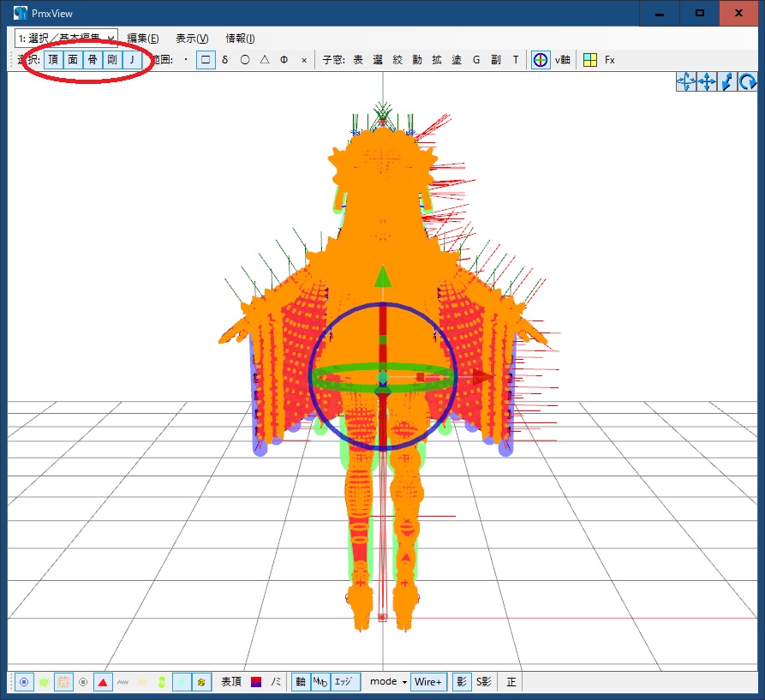This screenshot has width=765, height=700.
Task: Expand the mode dropdown in bottom bar
Action: tap(388, 682)
